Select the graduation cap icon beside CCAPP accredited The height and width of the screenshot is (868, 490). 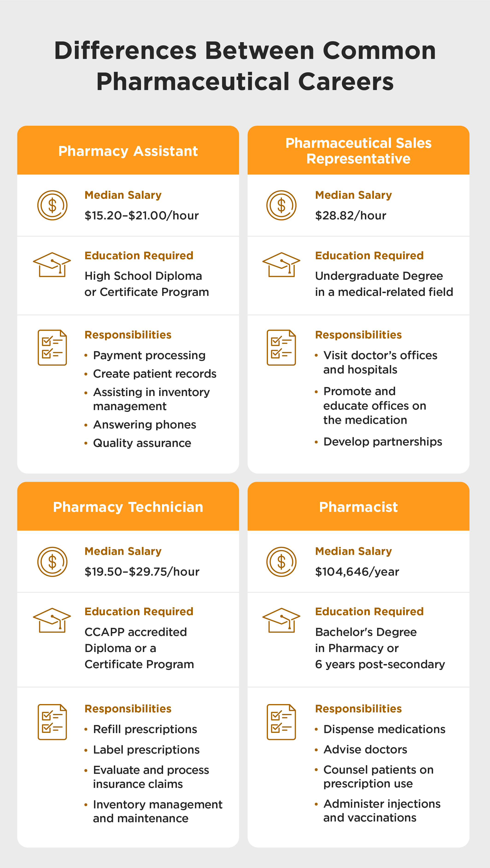pos(52,620)
